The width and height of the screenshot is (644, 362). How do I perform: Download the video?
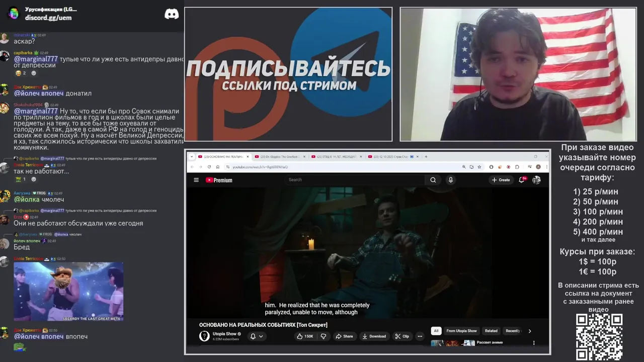point(374,336)
